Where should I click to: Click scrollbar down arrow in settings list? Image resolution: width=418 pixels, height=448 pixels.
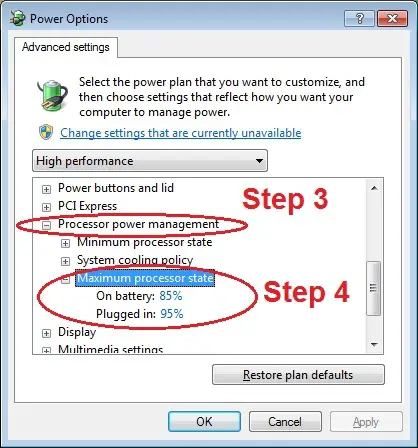pyautogui.click(x=374, y=344)
